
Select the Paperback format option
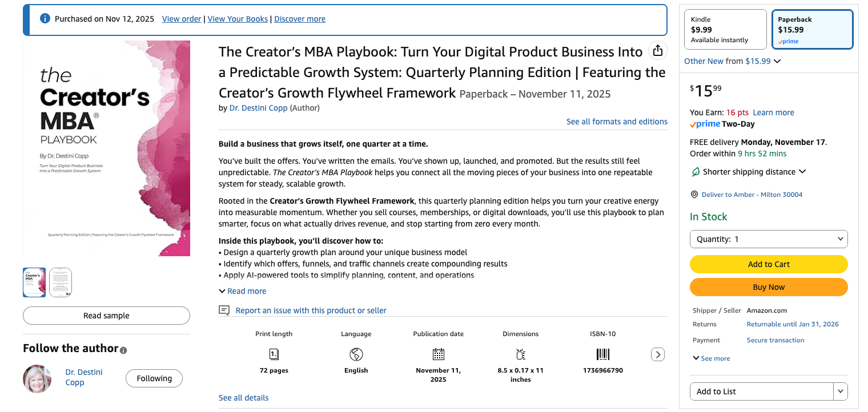812,30
